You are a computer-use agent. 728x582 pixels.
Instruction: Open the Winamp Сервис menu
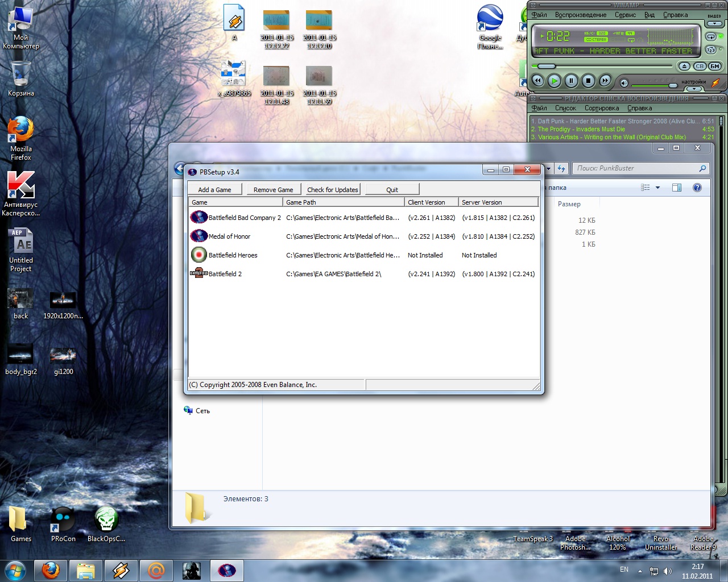tap(625, 15)
